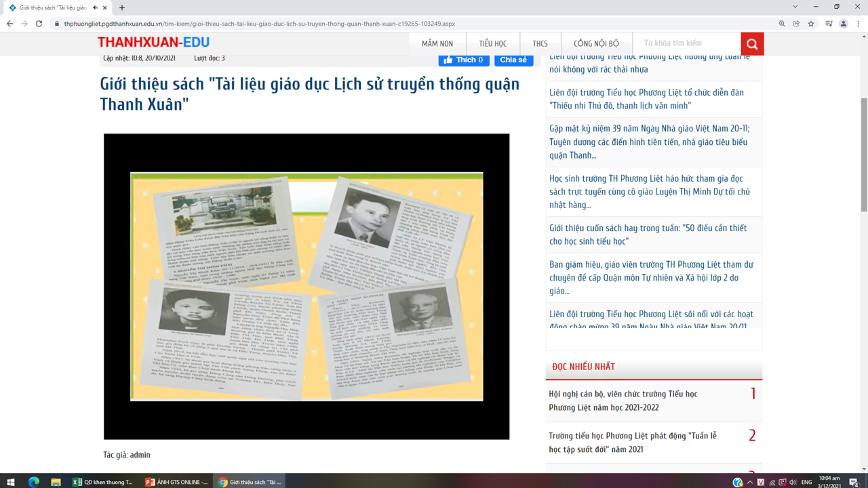Click the book pages video thumbnail
The height and width of the screenshot is (488, 868).
(x=307, y=287)
